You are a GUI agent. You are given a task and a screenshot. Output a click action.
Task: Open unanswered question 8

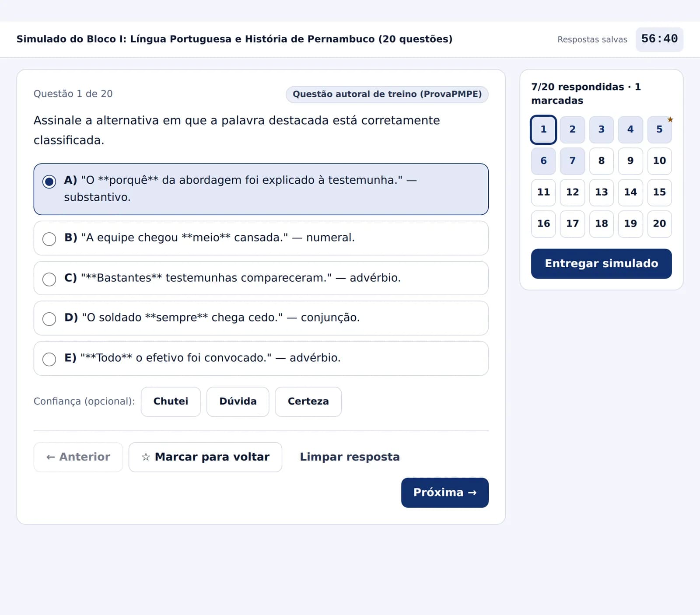(x=602, y=161)
